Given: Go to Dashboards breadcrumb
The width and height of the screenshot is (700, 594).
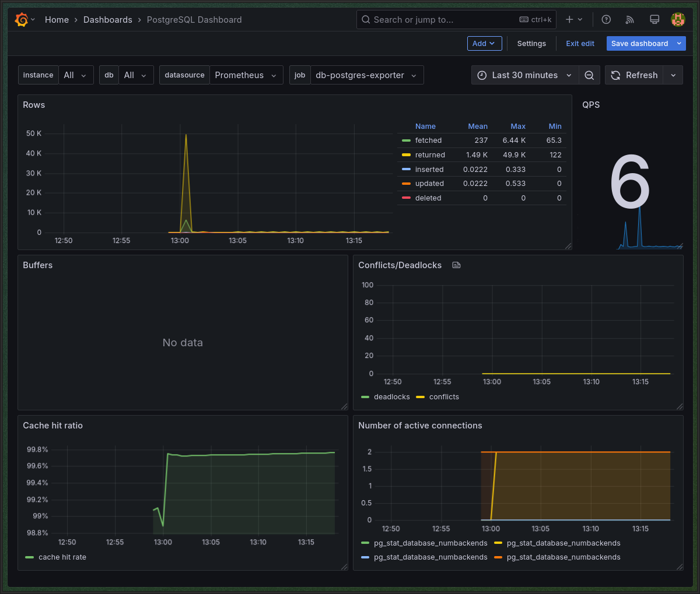Looking at the screenshot, I should pyautogui.click(x=108, y=20).
